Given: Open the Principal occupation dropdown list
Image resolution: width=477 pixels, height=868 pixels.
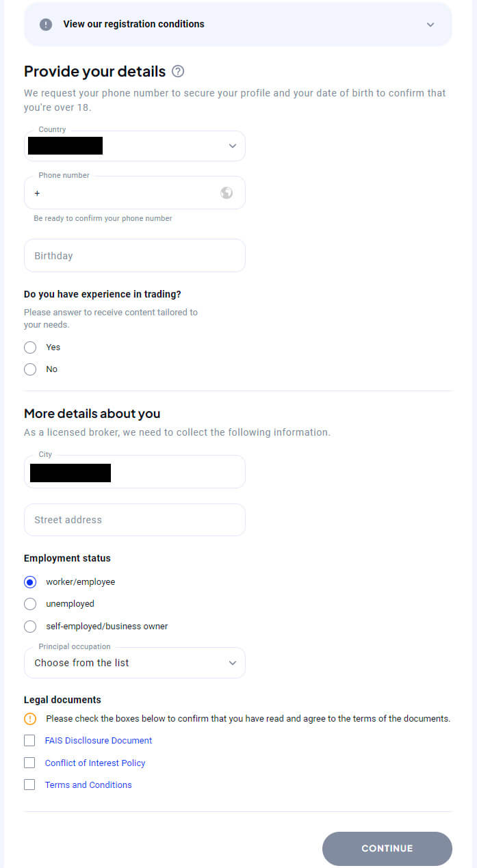Looking at the screenshot, I should click(135, 663).
